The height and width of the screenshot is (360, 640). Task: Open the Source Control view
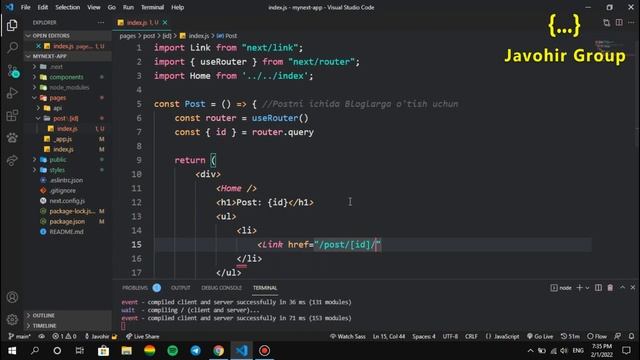coord(13,71)
